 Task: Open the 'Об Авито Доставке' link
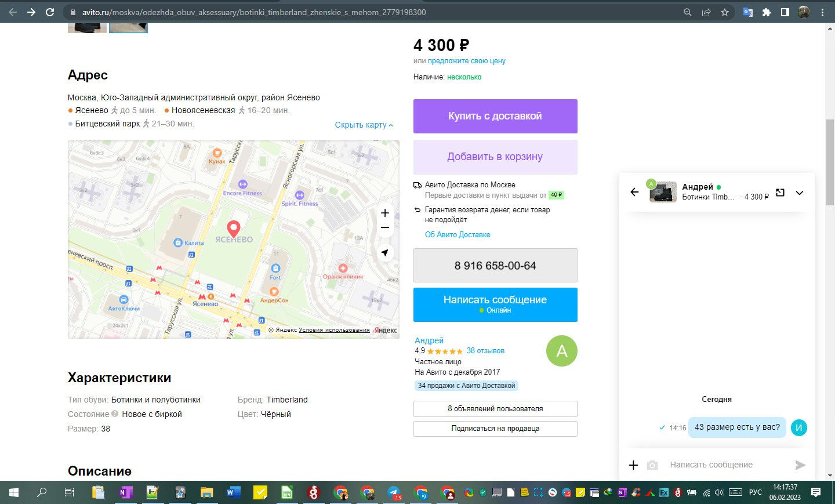click(458, 235)
